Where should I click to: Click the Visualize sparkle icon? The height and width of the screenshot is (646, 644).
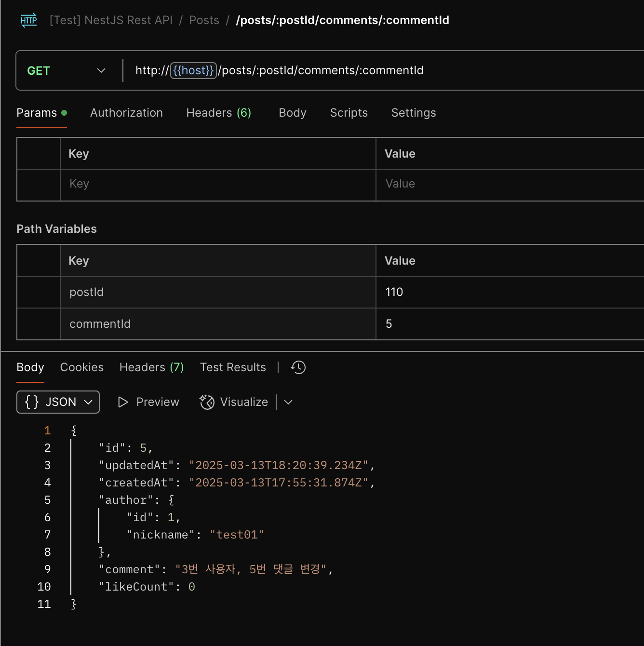(x=207, y=402)
